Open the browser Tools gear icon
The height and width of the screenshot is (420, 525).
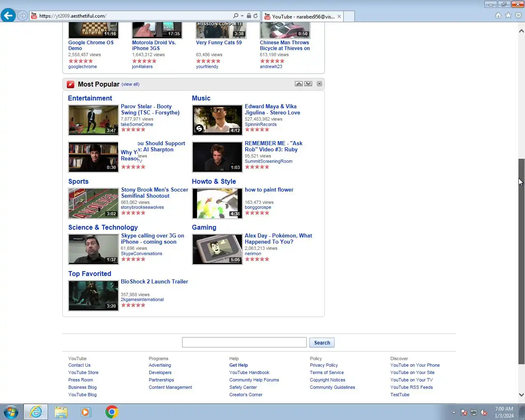tap(518, 16)
